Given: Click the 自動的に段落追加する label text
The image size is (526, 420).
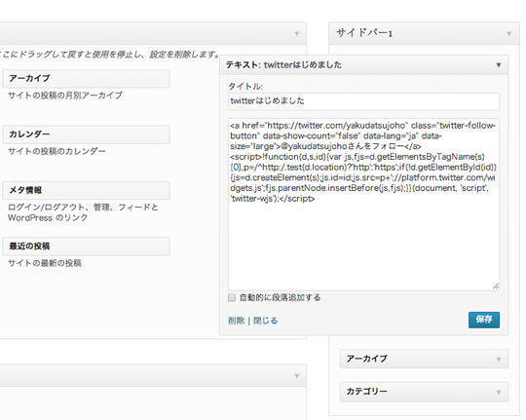Looking at the screenshot, I should click(281, 298).
